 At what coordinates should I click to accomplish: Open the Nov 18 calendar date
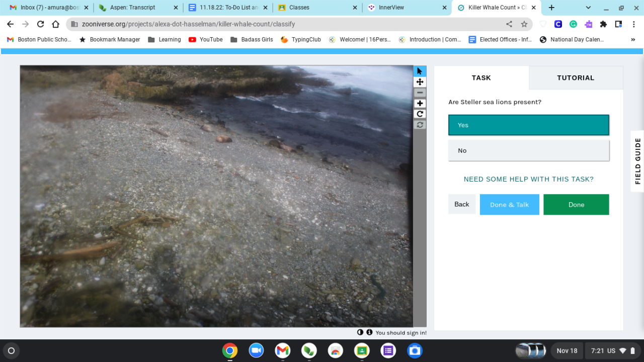click(x=567, y=350)
